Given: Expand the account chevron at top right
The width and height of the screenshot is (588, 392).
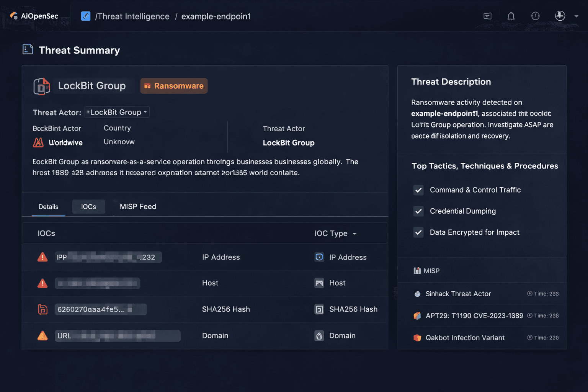Looking at the screenshot, I should click(x=576, y=16).
